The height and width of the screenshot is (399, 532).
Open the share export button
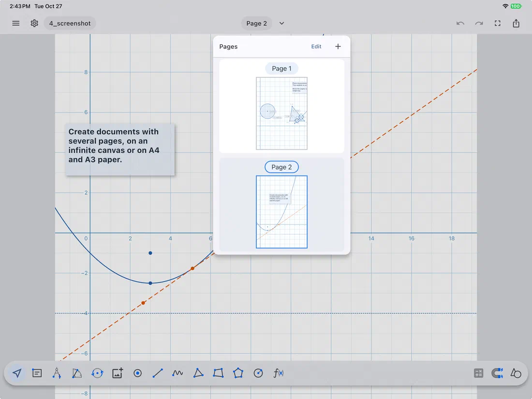(516, 23)
